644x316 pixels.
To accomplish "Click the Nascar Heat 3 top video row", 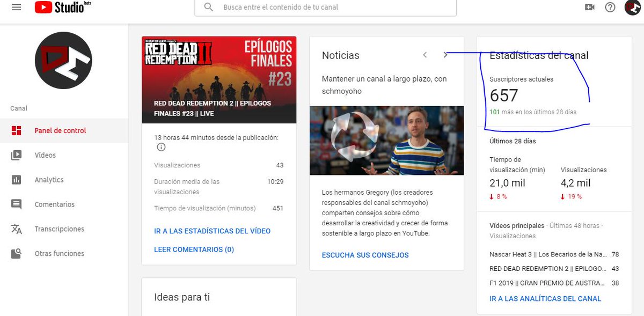I will point(554,254).
